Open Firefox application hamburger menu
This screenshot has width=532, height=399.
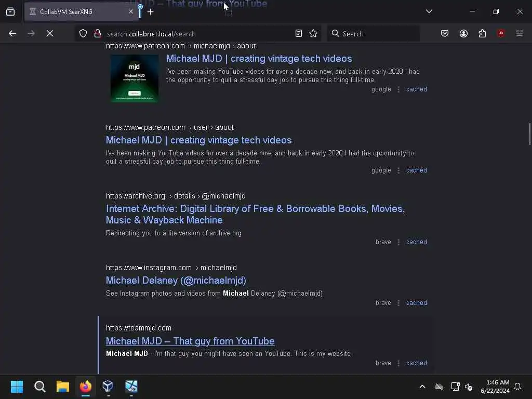520,33
